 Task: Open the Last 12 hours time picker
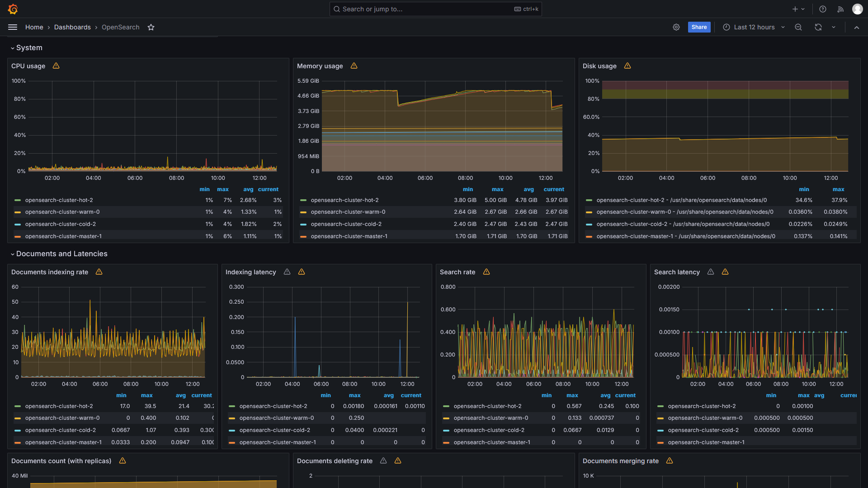(754, 27)
